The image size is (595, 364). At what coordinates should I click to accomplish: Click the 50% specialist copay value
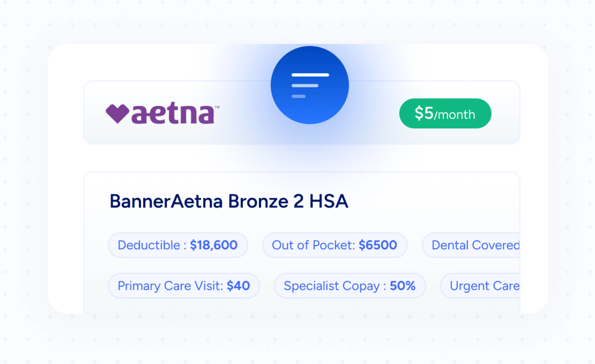point(402,286)
